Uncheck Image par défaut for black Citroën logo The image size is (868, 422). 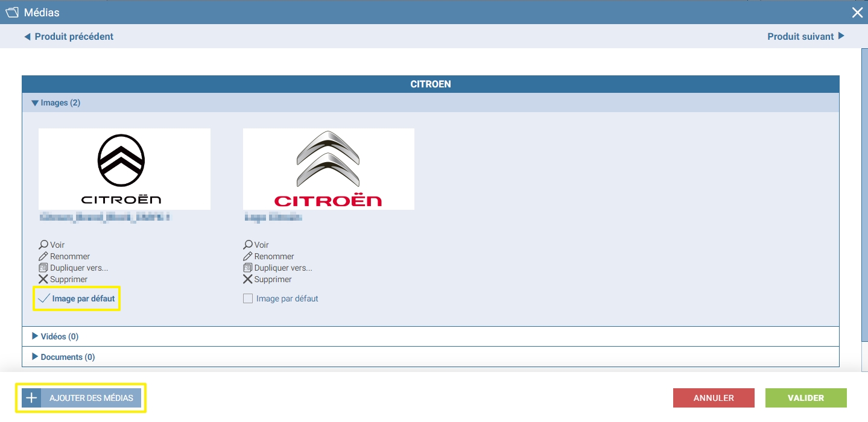(x=44, y=298)
